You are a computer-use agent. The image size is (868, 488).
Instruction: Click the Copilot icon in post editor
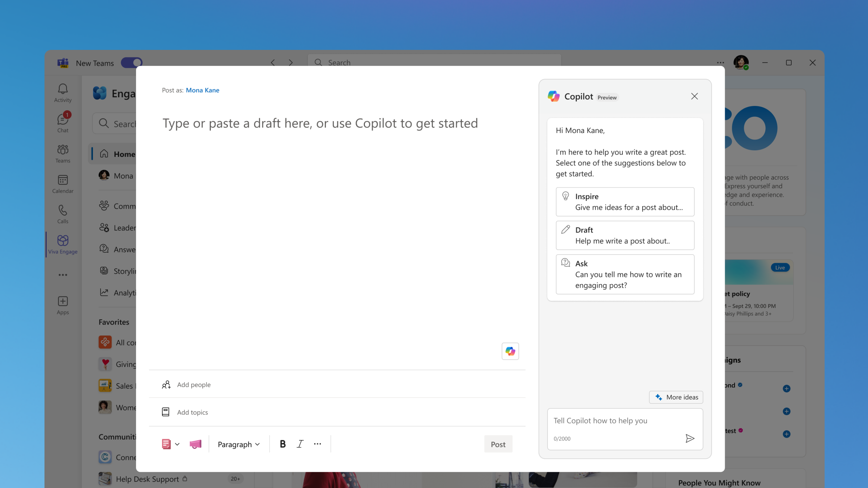point(510,351)
